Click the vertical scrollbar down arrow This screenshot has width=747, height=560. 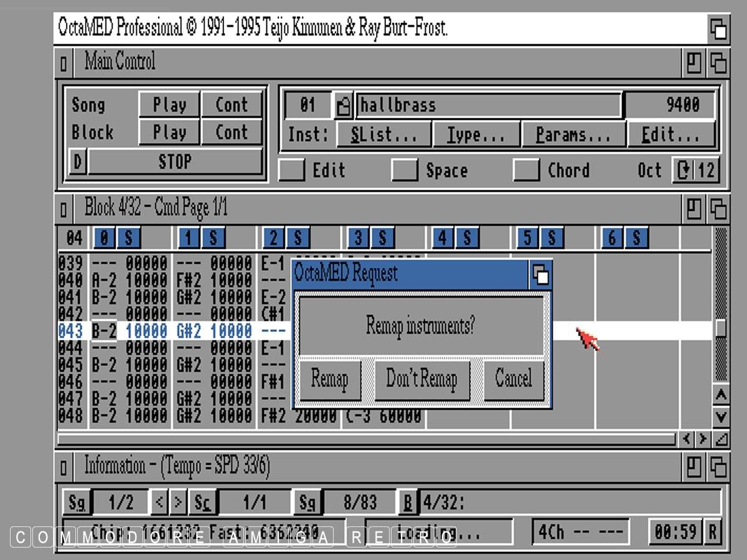coord(720,416)
